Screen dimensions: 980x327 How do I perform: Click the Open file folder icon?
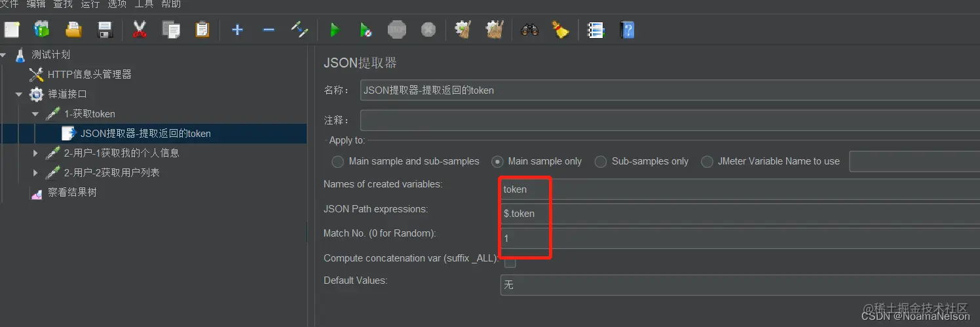tap(73, 29)
